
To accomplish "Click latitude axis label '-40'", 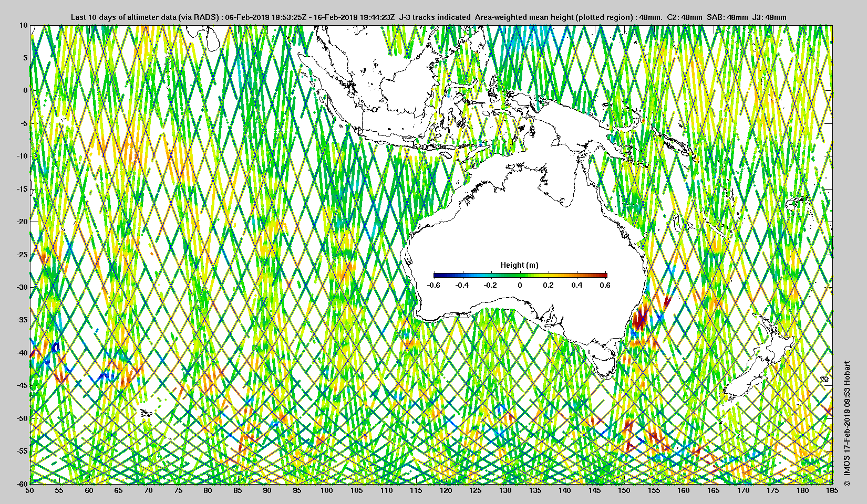I will click(22, 353).
